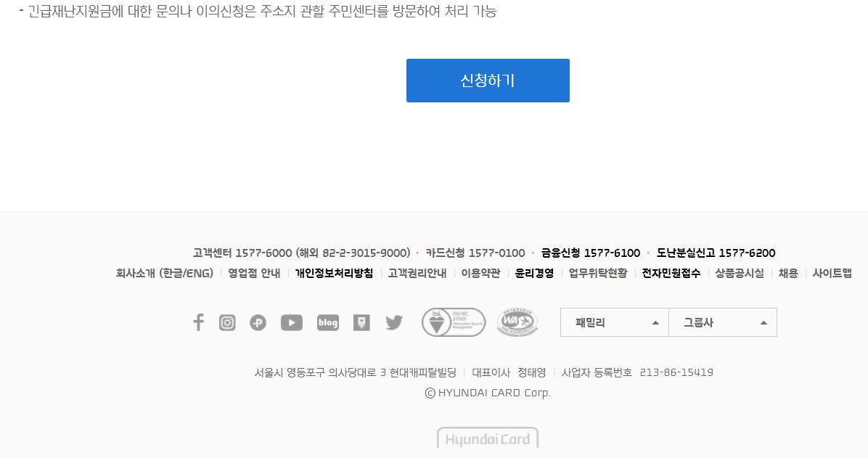Expand the 그룹사 site dropdown
This screenshot has height=458, width=868.
(x=723, y=322)
